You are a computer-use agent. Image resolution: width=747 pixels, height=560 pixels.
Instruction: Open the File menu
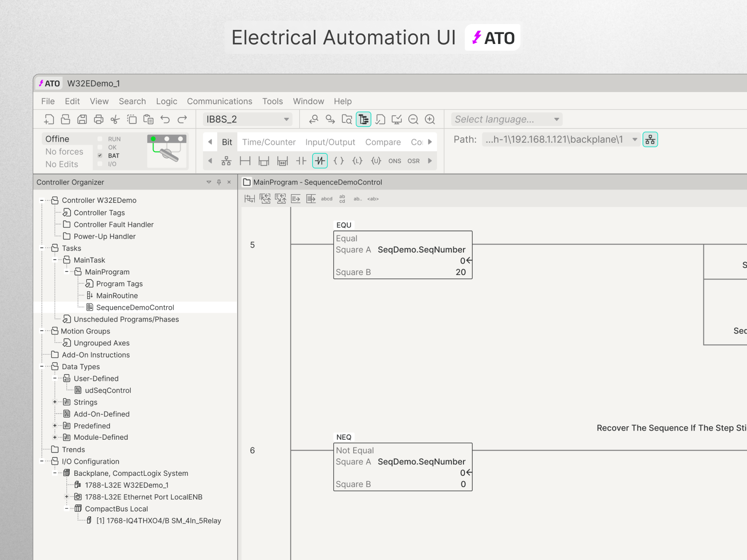point(48,101)
